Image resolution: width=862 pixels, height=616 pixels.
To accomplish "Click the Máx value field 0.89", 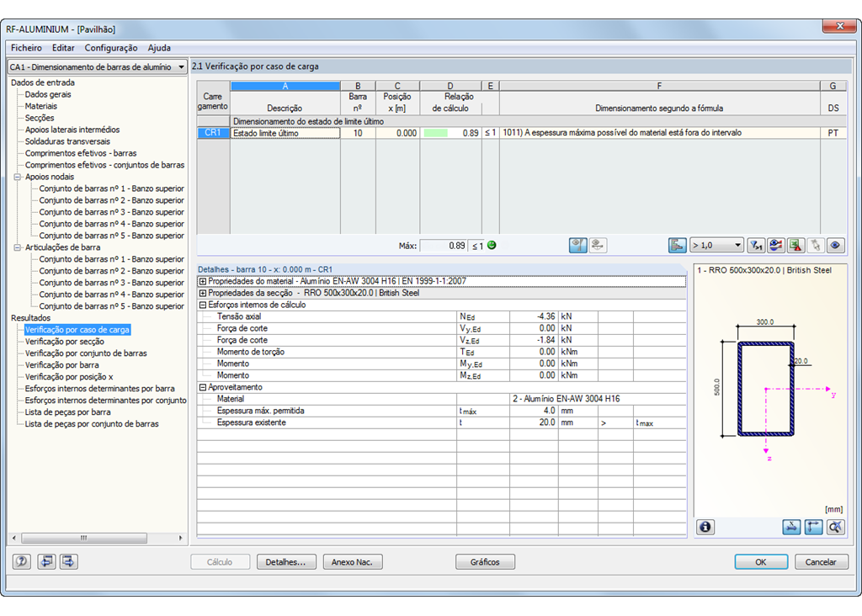I will click(x=443, y=246).
